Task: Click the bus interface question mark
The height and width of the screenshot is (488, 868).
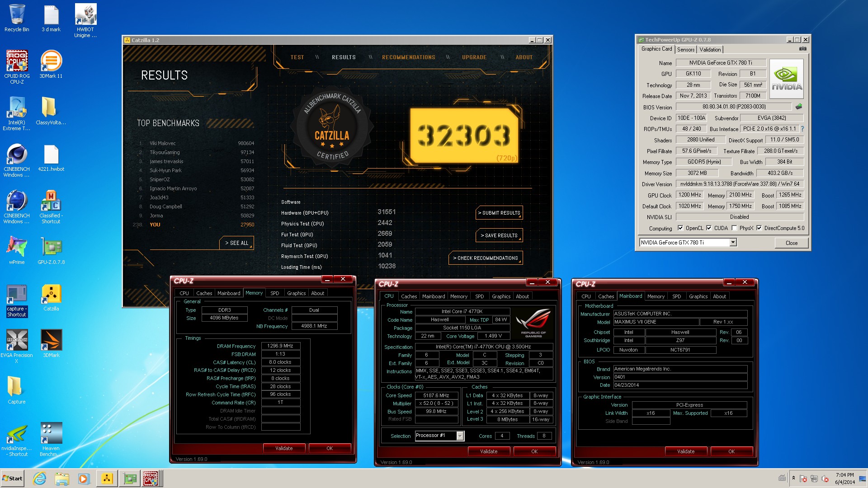Action: click(802, 129)
